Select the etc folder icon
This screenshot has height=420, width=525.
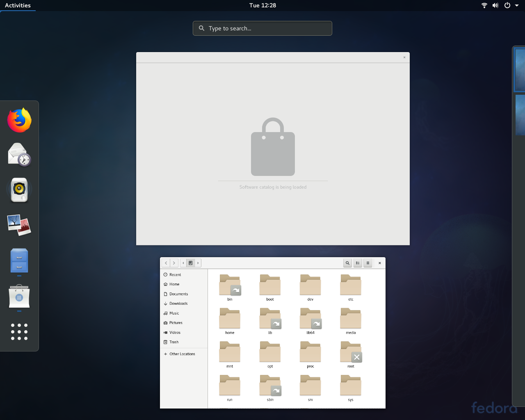pos(351,285)
